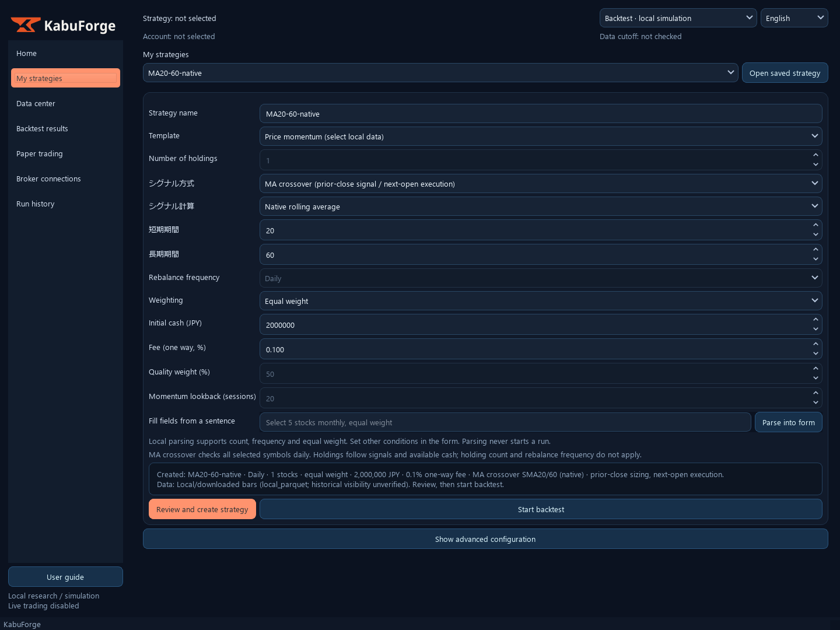Open the Native rolling average dropdown
The height and width of the screenshot is (630, 840).
point(541,206)
